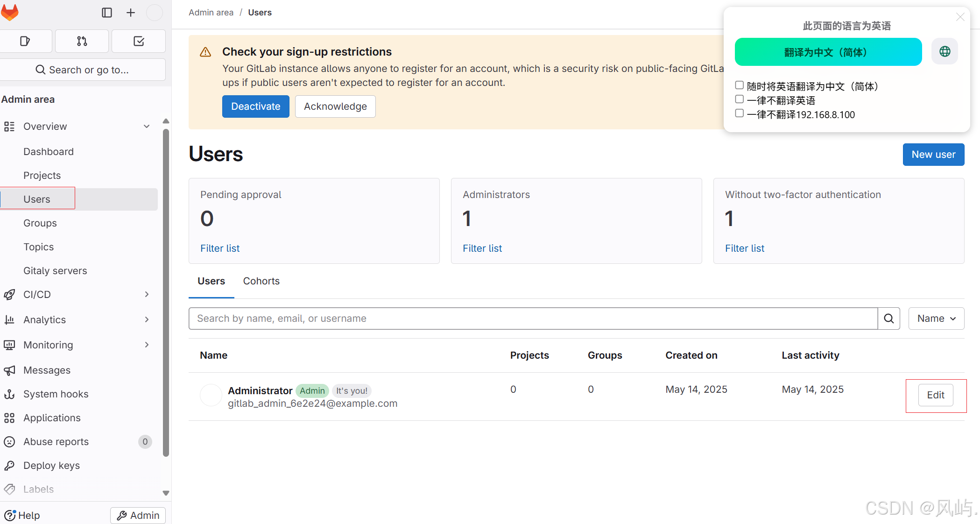Open Groups in the admin sidebar
The height and width of the screenshot is (524, 980).
(40, 223)
